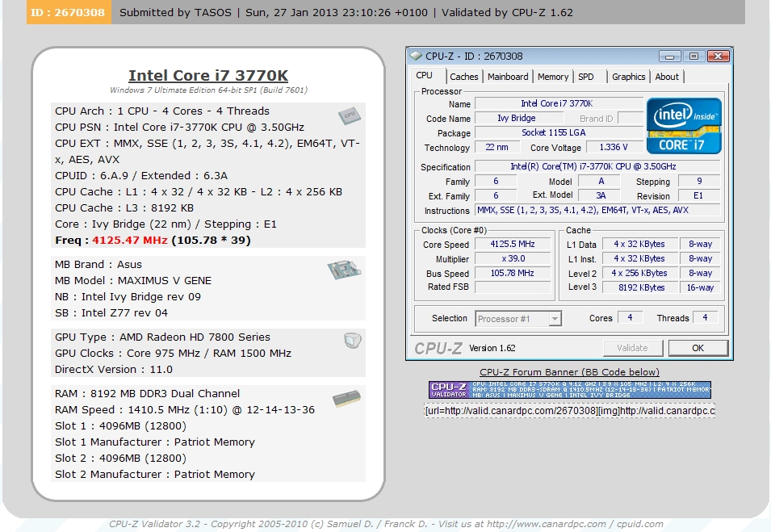The height and width of the screenshot is (532, 771).
Task: Minimize the CPU-Z window
Action: (669, 57)
